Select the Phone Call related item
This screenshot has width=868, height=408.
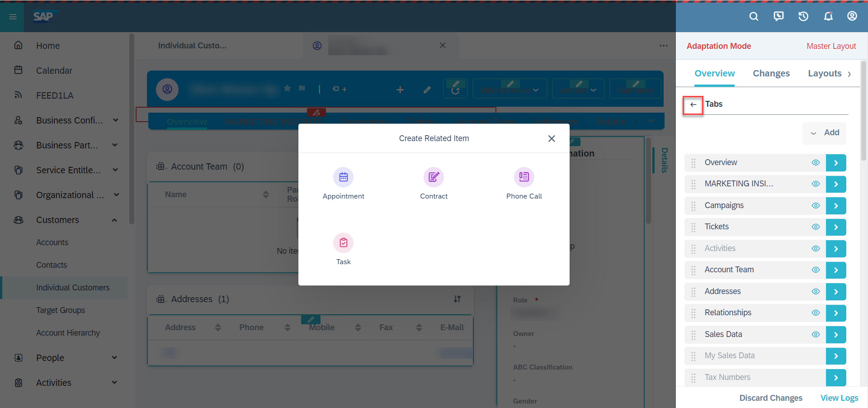point(524,184)
